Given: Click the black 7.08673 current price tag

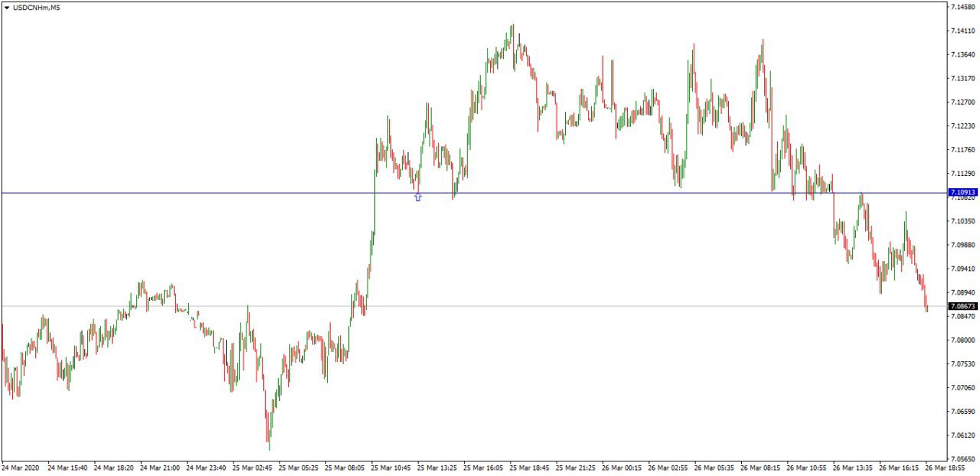Looking at the screenshot, I should [962, 306].
